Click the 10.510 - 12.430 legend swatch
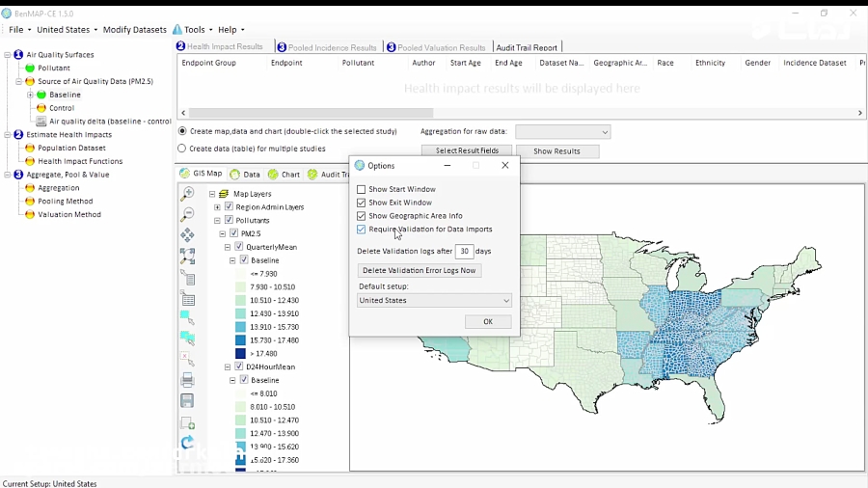Image resolution: width=868 pixels, height=488 pixels. pyautogui.click(x=240, y=301)
